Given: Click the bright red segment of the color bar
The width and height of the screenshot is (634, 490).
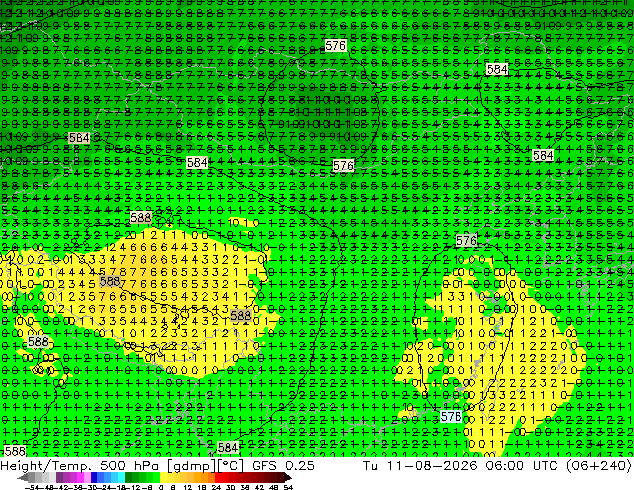Looking at the screenshot, I should pyautogui.click(x=218, y=478).
